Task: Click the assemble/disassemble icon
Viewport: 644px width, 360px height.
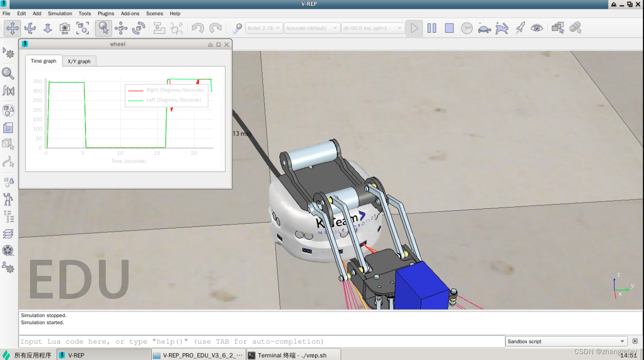Action: point(159,28)
